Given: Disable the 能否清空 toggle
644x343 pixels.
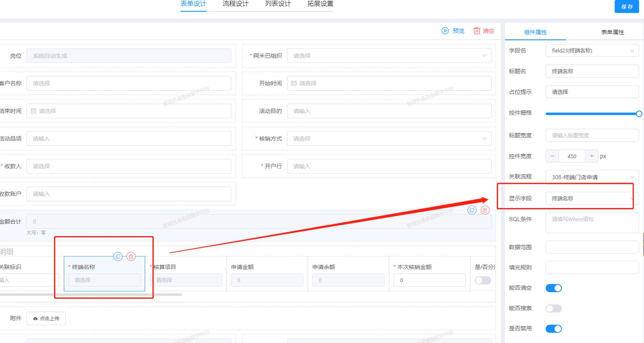Looking at the screenshot, I should pyautogui.click(x=553, y=288).
